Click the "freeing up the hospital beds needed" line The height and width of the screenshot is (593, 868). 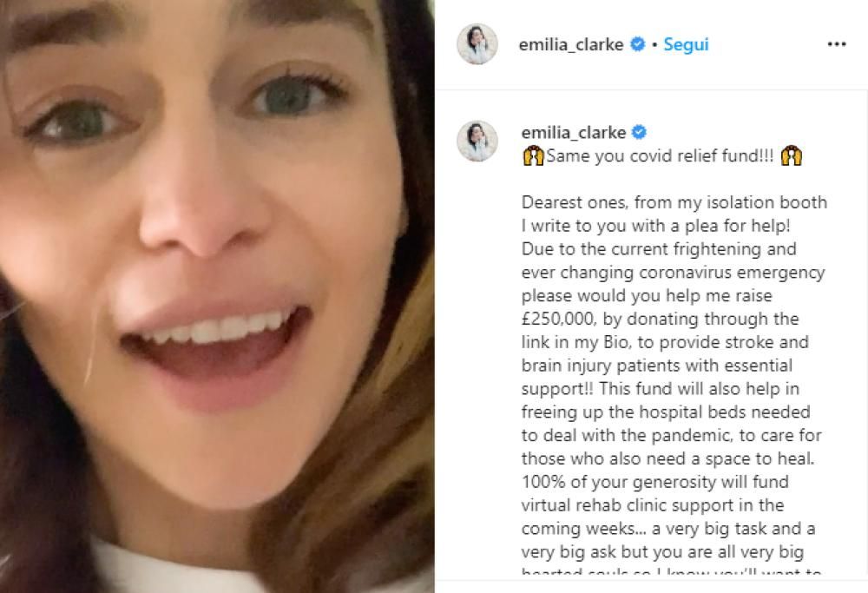(665, 412)
